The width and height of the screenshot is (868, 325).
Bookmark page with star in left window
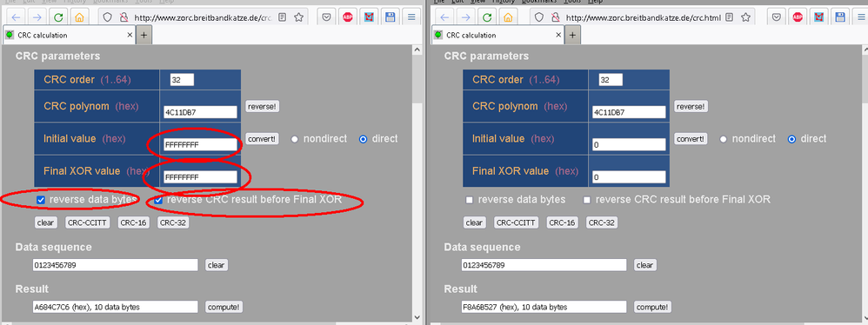point(299,17)
